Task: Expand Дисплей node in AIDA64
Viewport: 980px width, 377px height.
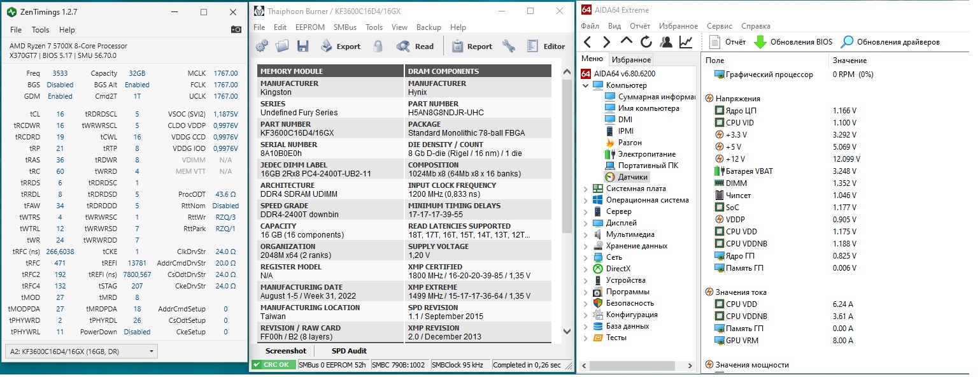Action: tap(585, 223)
